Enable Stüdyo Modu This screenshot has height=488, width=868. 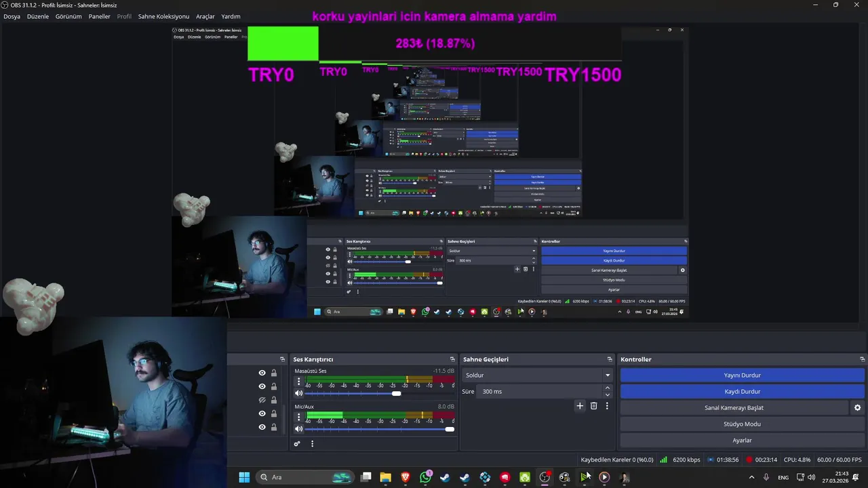(742, 424)
